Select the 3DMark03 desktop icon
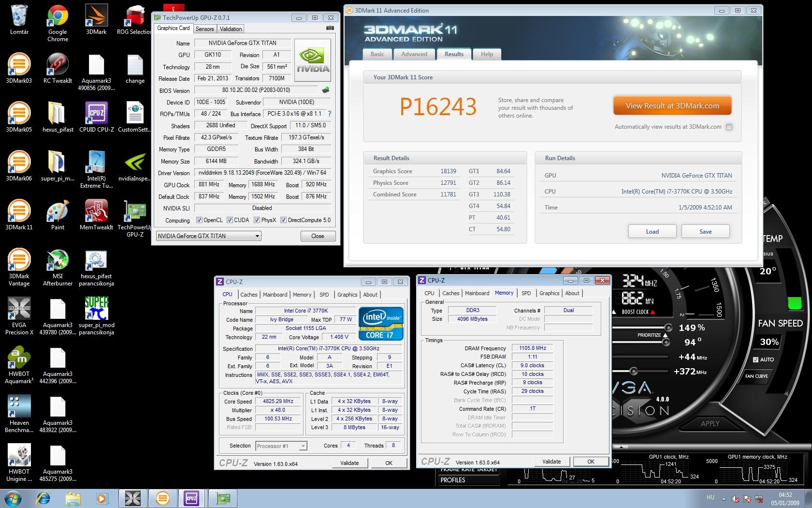 (19, 68)
